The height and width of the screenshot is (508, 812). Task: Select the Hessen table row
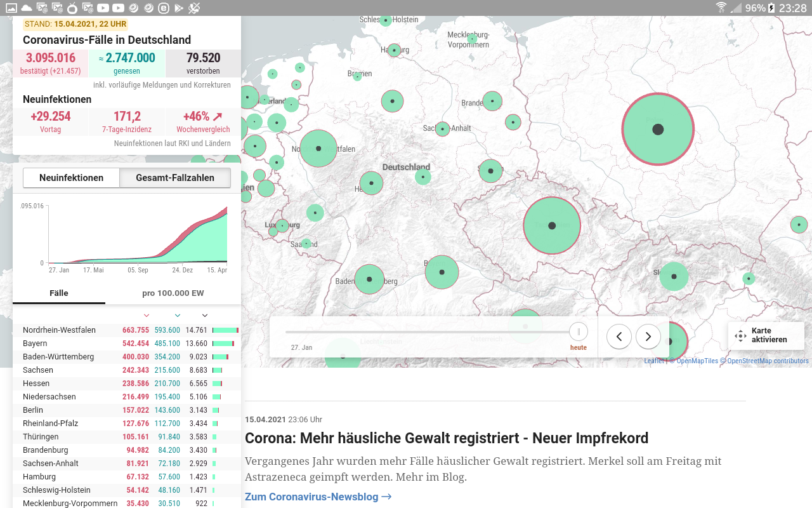coord(127,383)
